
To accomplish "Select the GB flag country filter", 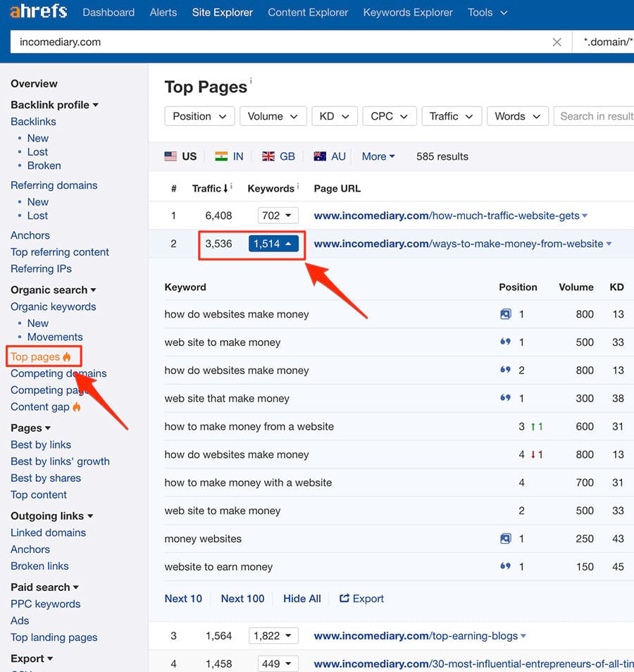I will (278, 156).
